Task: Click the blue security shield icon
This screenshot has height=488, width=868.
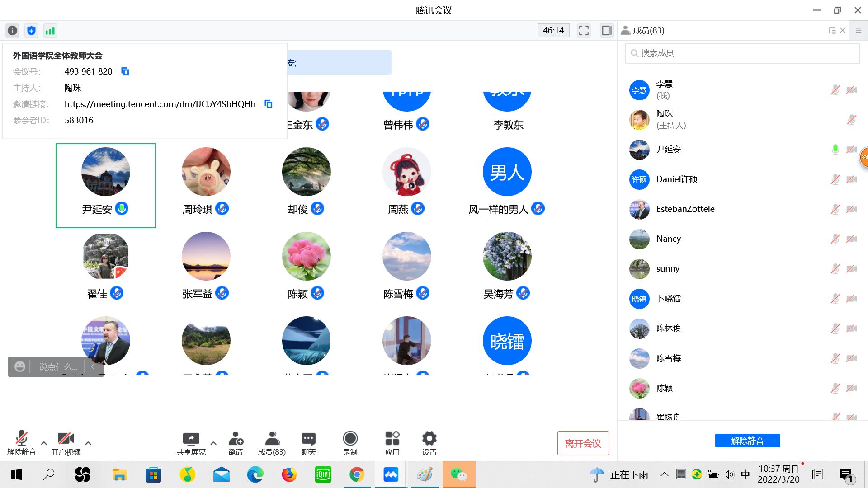Action: point(31,30)
